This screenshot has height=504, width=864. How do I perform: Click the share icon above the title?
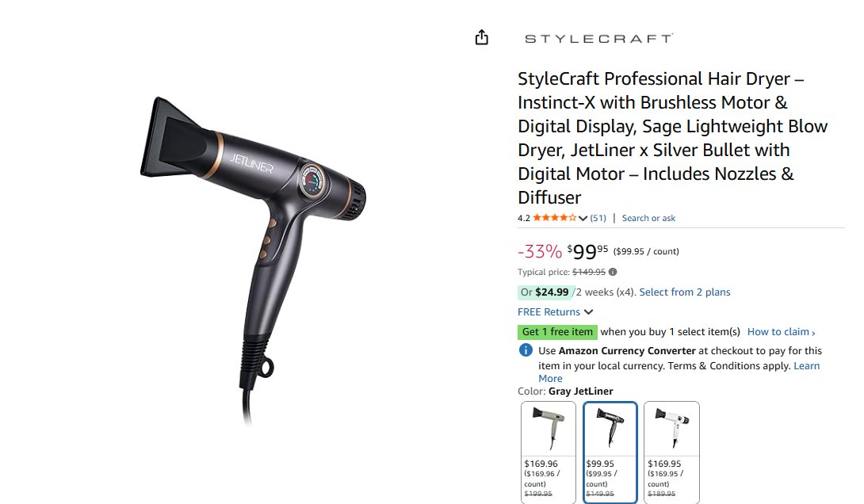pyautogui.click(x=482, y=37)
